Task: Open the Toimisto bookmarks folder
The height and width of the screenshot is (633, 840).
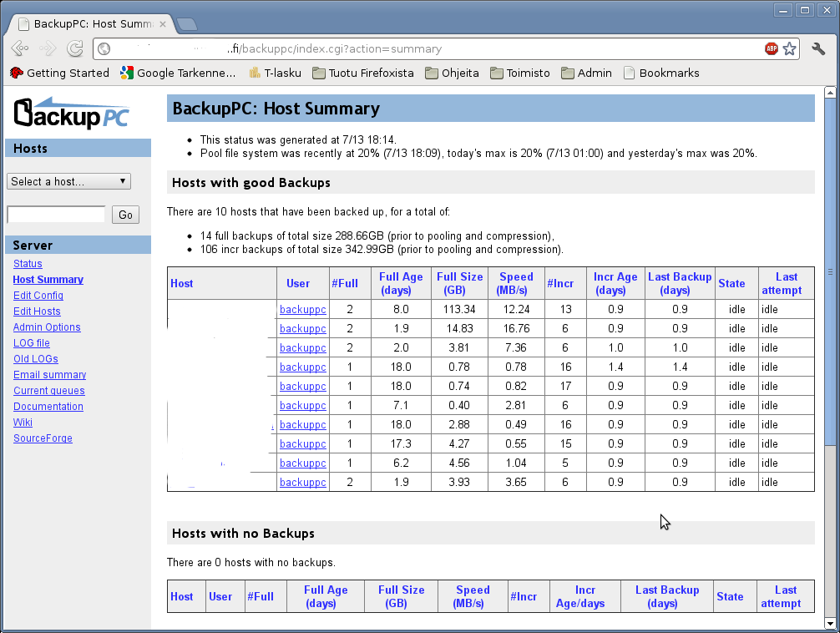Action: click(520, 73)
